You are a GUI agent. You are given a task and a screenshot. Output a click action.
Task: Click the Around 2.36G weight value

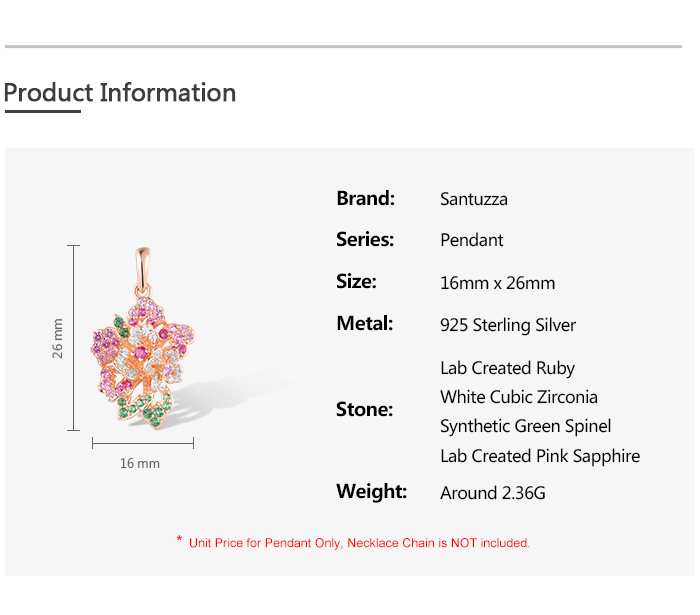[493, 493]
